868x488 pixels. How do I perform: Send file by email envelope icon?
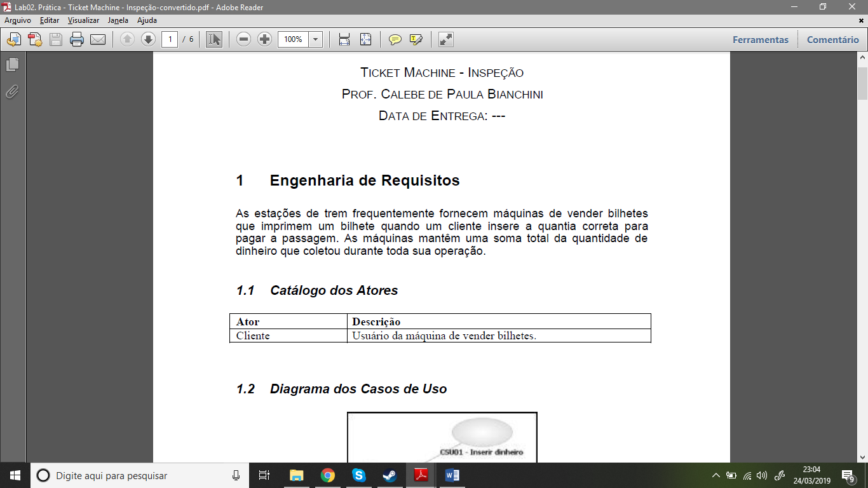98,39
